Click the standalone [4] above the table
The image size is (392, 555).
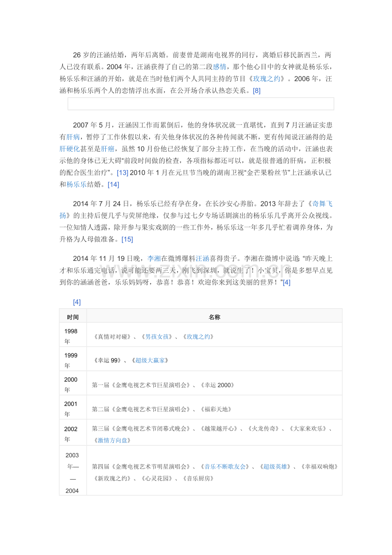tap(77, 302)
